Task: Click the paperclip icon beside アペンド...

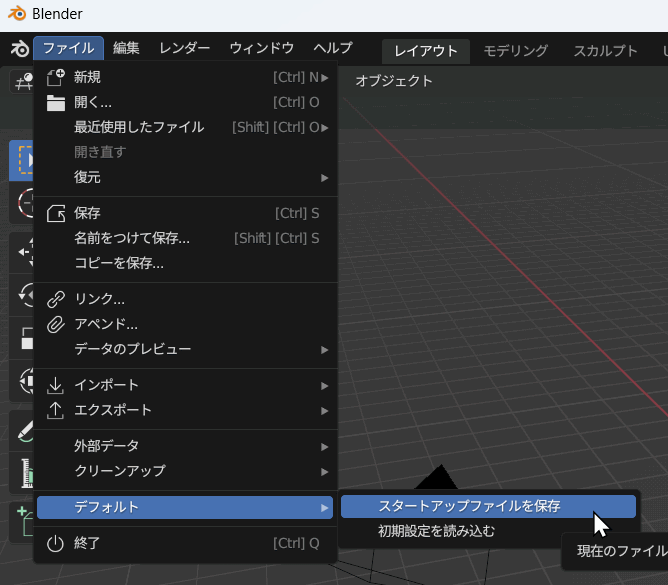Action: point(56,325)
